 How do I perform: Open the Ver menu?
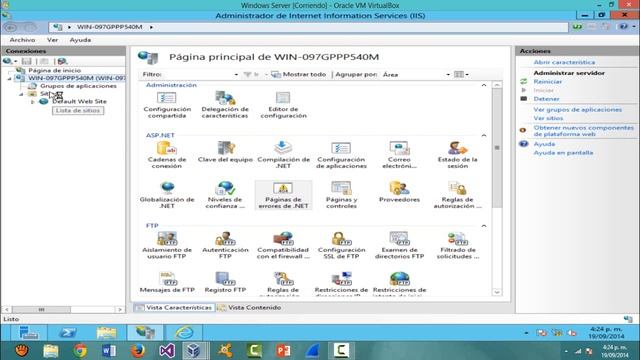pyautogui.click(x=52, y=40)
